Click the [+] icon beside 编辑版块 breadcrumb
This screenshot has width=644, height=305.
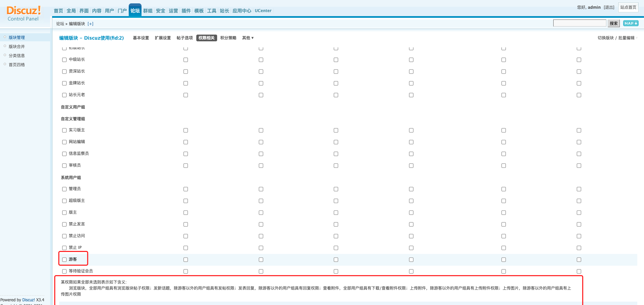tap(90, 24)
